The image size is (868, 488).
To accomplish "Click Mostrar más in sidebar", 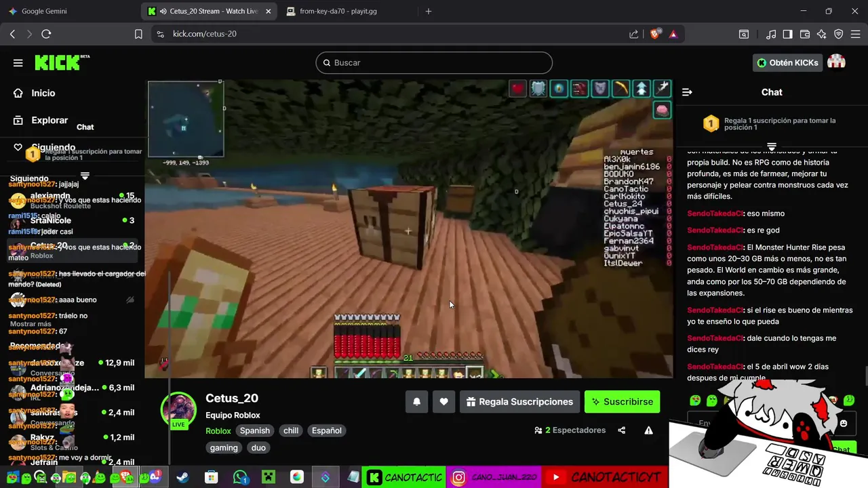I will pyautogui.click(x=31, y=324).
